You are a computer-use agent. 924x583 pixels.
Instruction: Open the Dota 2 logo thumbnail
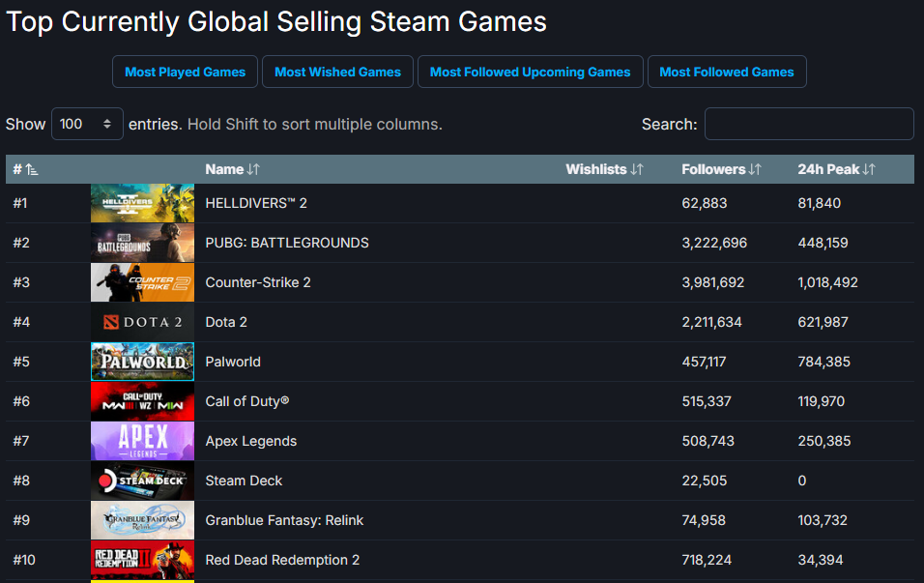(x=142, y=322)
